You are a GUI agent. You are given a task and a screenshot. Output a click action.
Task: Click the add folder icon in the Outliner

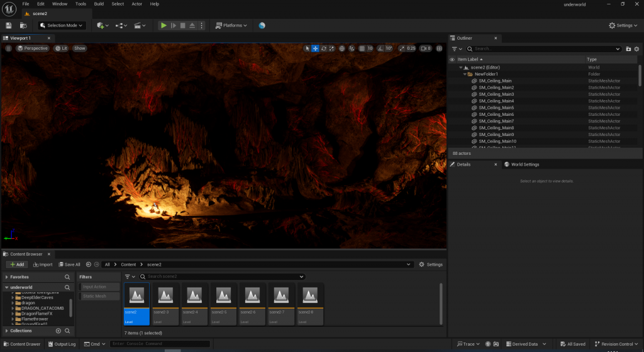(x=628, y=48)
